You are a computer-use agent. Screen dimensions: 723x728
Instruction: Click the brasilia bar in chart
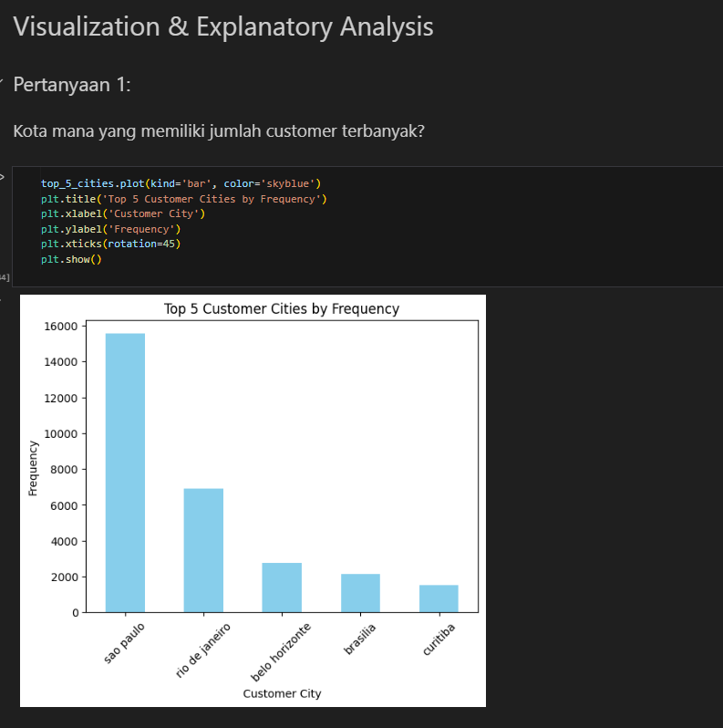[360, 593]
